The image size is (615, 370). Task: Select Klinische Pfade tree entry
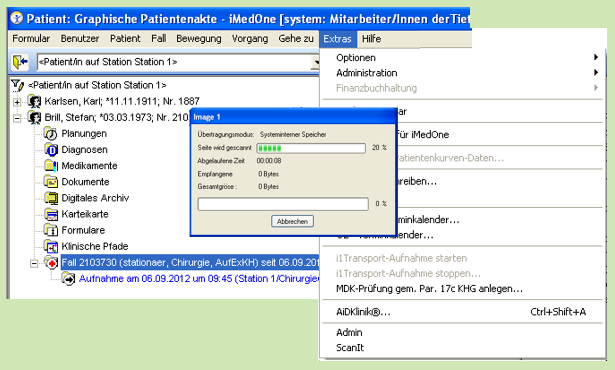pyautogui.click(x=95, y=246)
